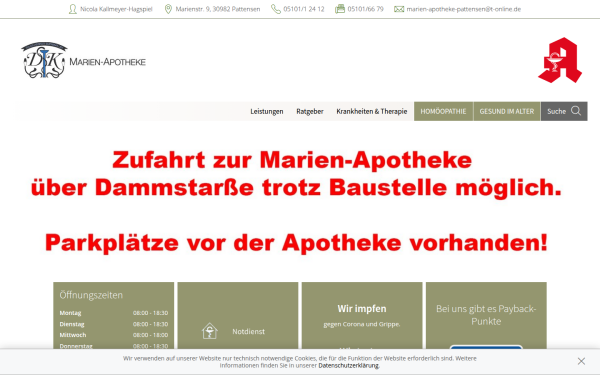Click the email address marien-apotheke-pattensen@t-online.de
This screenshot has width=600, height=375.
(x=463, y=9)
